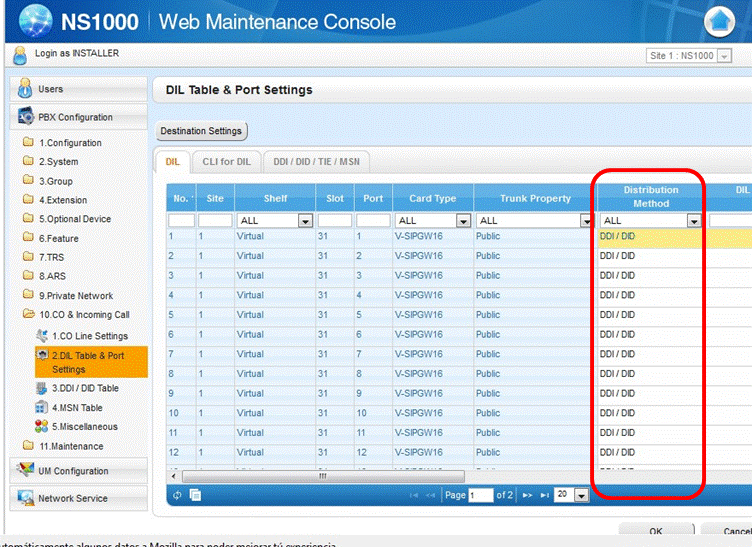752x547 pixels.
Task: Open 1.CO Line Settings page
Action: [89, 336]
